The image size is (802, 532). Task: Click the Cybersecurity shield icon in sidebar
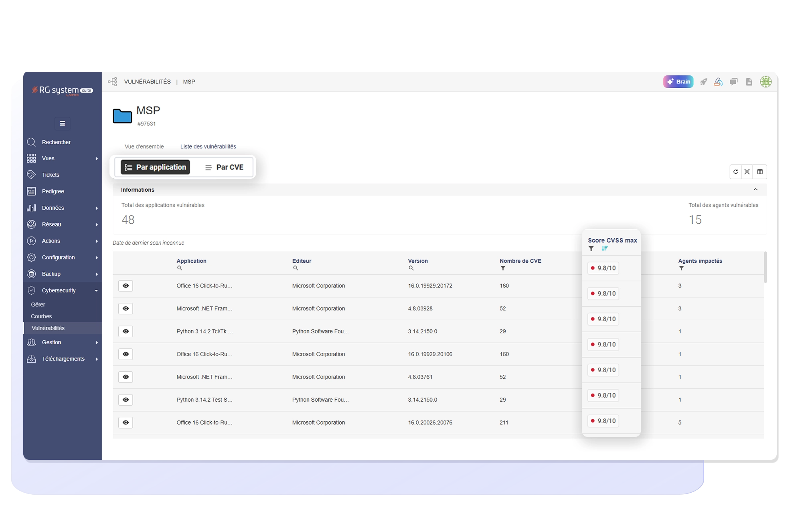pos(31,290)
